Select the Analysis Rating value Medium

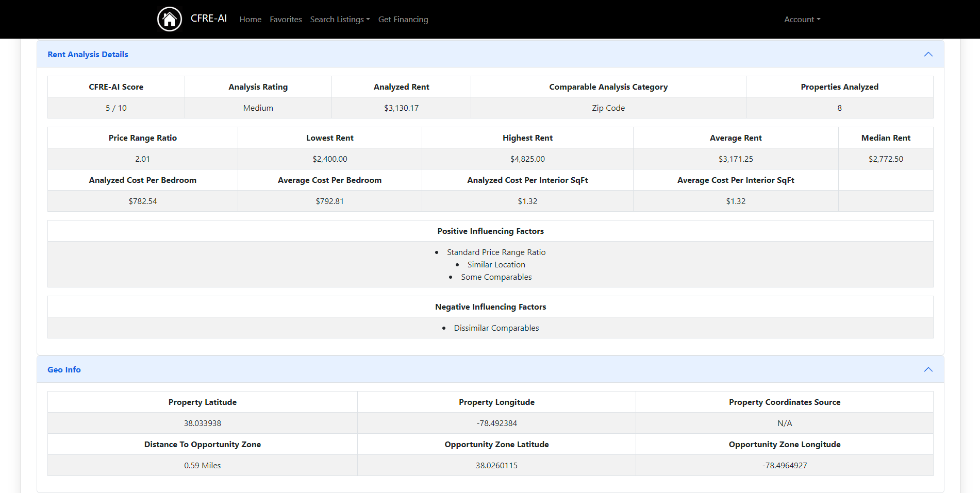(258, 108)
